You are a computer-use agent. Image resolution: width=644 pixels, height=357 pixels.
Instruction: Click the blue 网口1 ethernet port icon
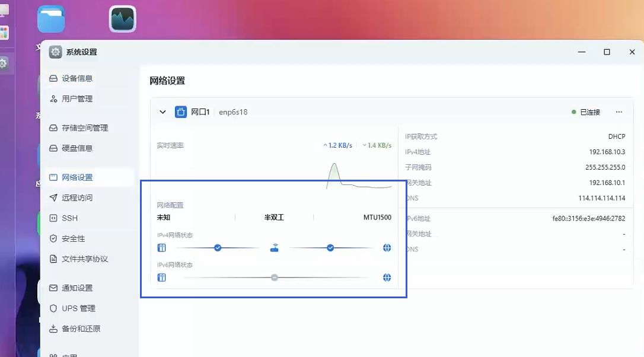pyautogui.click(x=181, y=111)
